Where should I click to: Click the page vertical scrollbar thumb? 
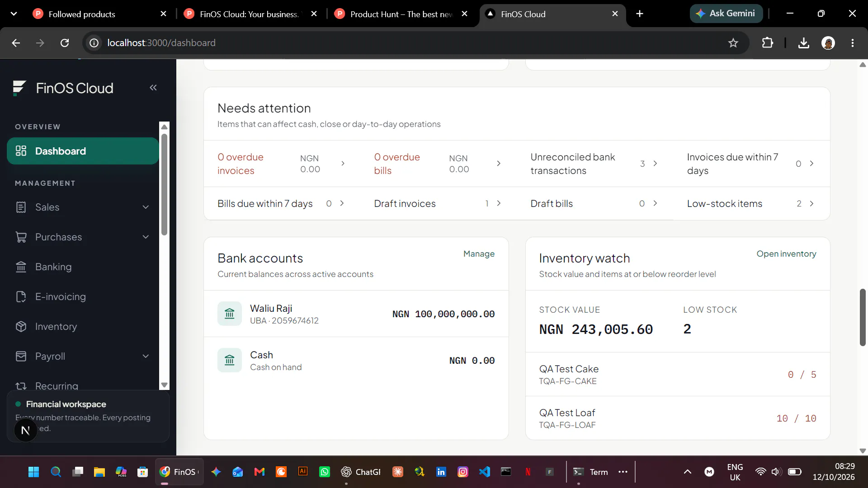click(x=863, y=317)
